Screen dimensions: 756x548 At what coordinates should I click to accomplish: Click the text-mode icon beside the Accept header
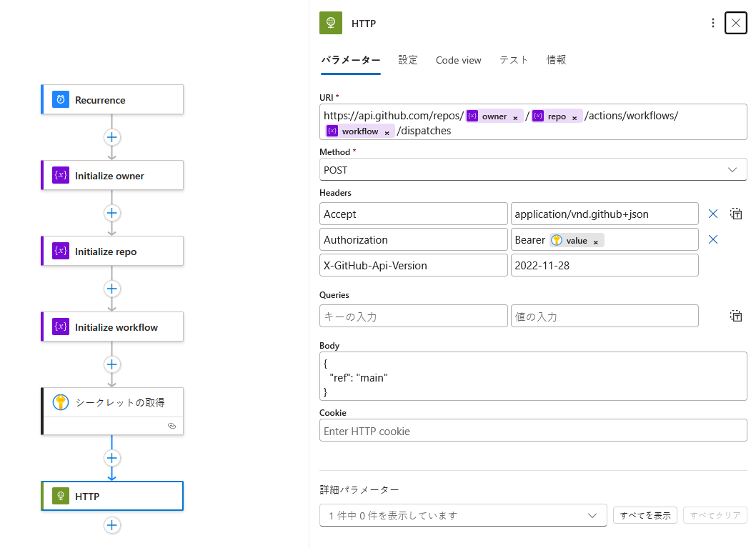click(x=736, y=213)
